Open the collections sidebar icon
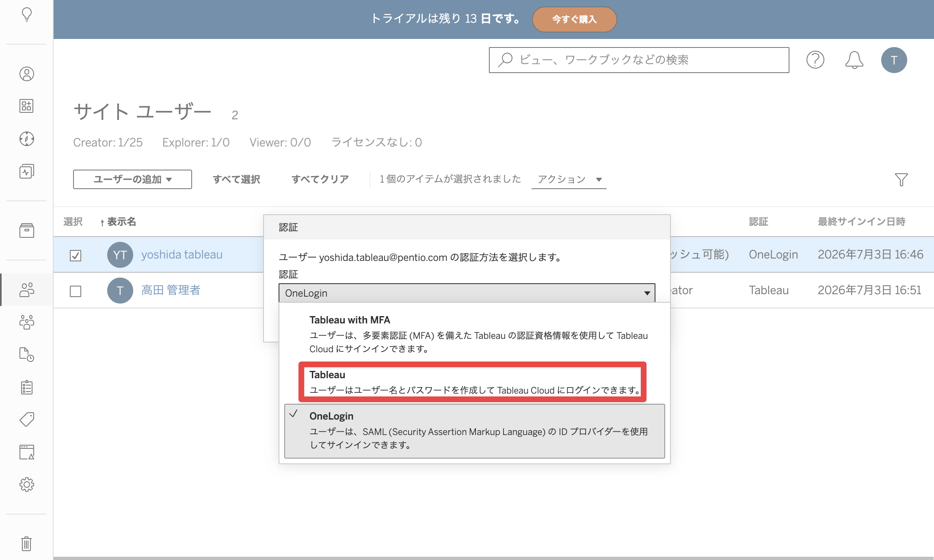 pyautogui.click(x=27, y=106)
